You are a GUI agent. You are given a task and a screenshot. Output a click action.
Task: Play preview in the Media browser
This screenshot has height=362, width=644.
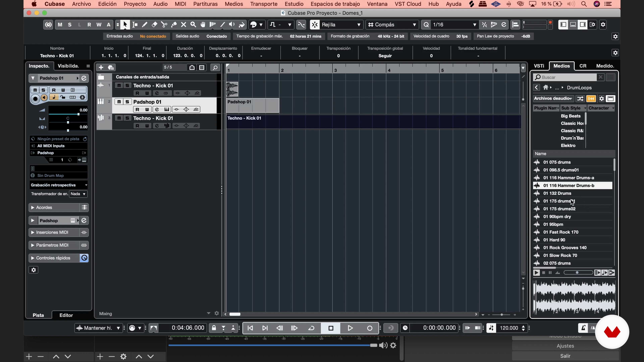point(536,273)
